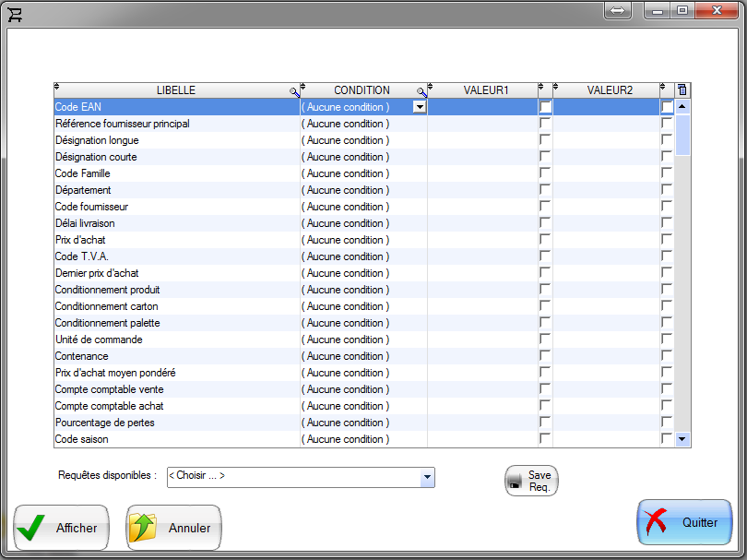
Task: Click the sort arrows icon left of LIBELLE header
Action: pos(57,87)
